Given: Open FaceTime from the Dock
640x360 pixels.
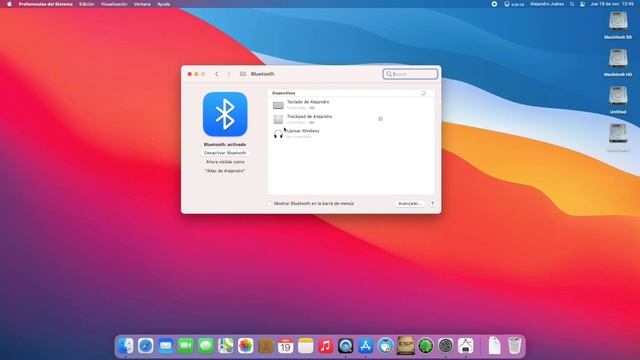Looking at the screenshot, I should point(186,346).
